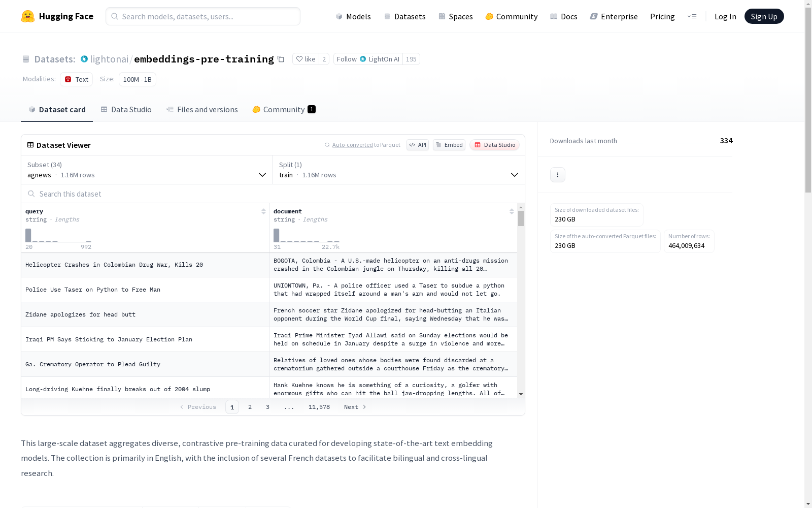Screen dimensions: 812x508
Task: Select the 'Iraqi Prime Minister Iyad Allawi' document cell
Action: (x=393, y=339)
